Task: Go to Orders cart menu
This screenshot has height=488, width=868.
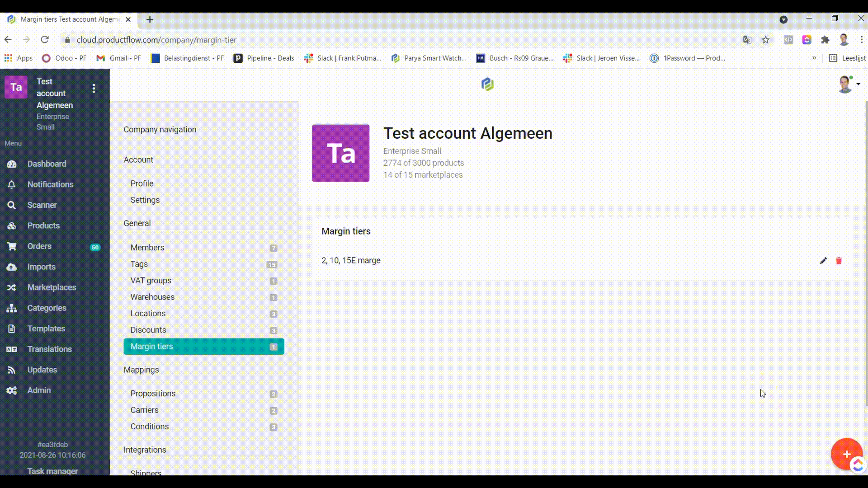Action: coord(12,246)
